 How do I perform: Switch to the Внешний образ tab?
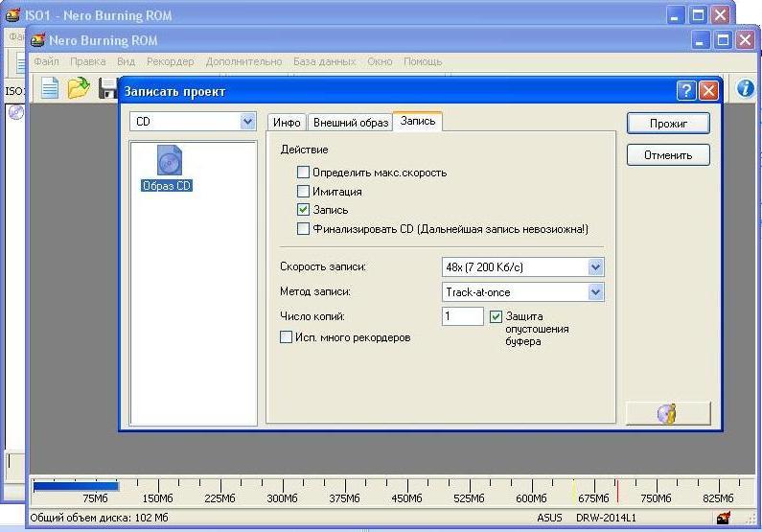351,123
